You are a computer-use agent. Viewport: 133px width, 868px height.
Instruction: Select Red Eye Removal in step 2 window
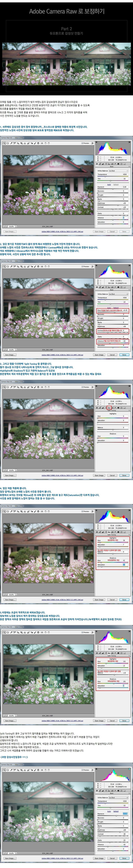31,266
